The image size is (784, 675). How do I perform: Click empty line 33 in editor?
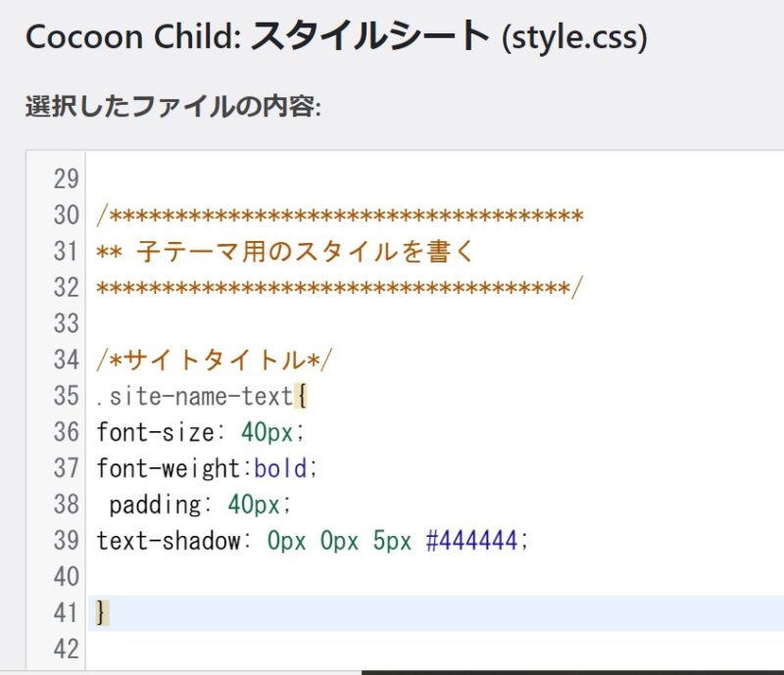[436, 323]
